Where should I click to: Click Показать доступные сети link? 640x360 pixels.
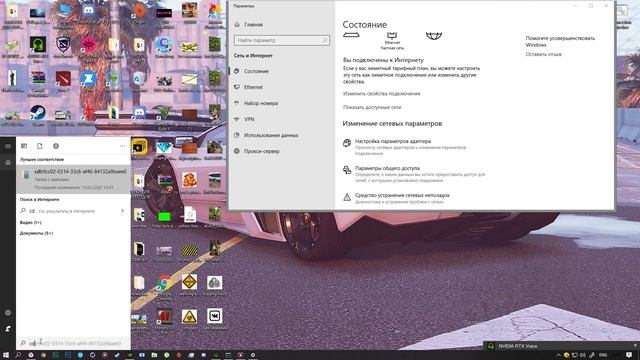(372, 107)
